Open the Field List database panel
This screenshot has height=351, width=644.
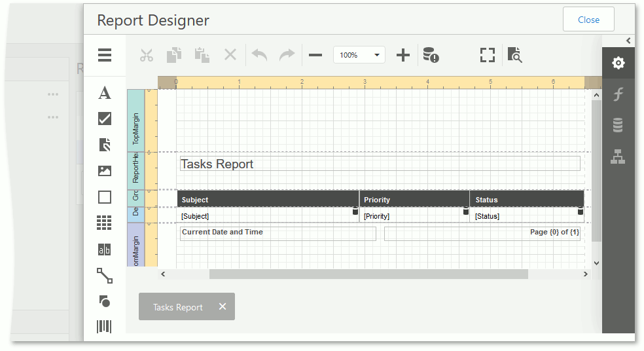tap(618, 125)
